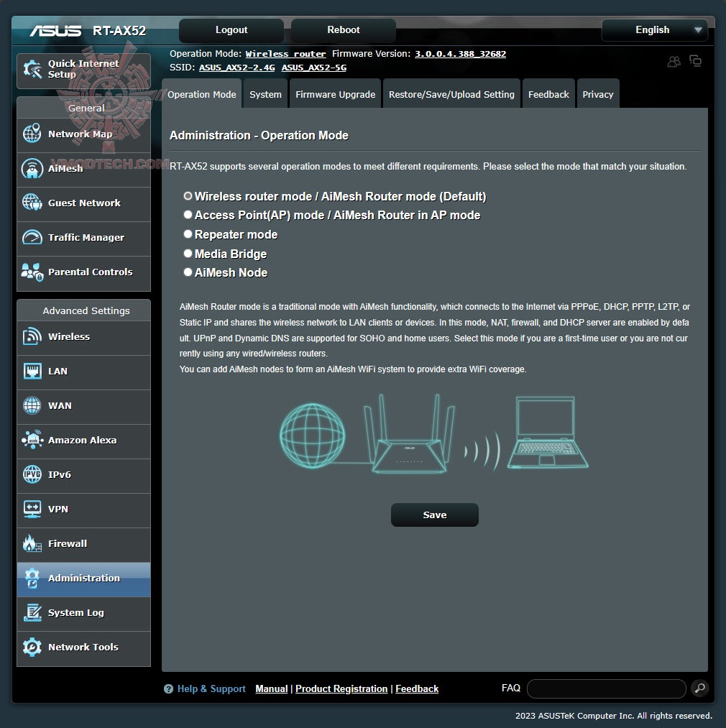Open Product Registration link

341,688
